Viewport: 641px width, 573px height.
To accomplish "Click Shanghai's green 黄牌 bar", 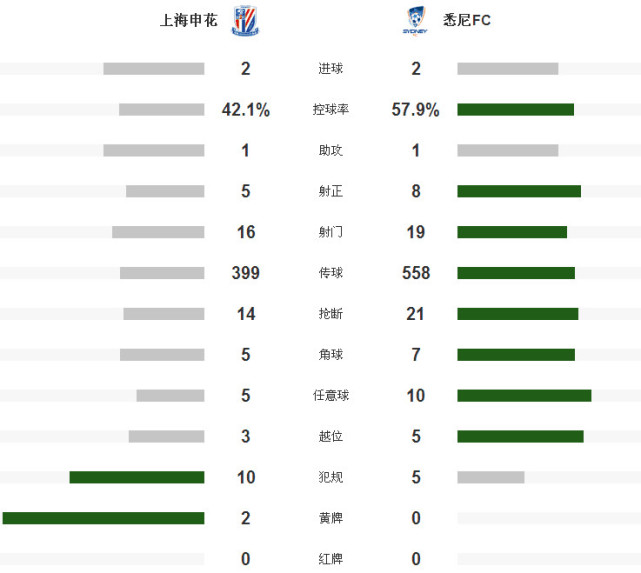I will [x=103, y=518].
